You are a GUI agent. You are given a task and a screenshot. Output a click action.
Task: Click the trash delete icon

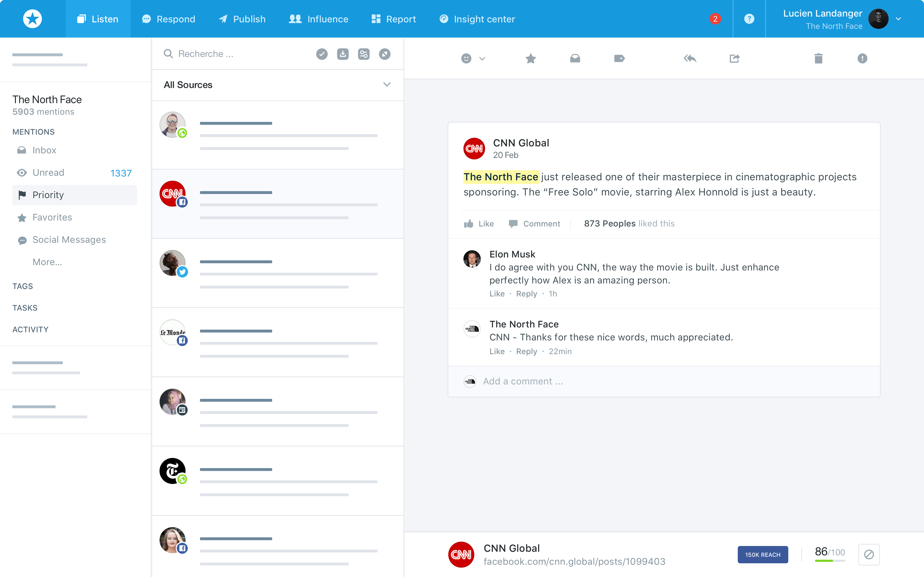818,58
